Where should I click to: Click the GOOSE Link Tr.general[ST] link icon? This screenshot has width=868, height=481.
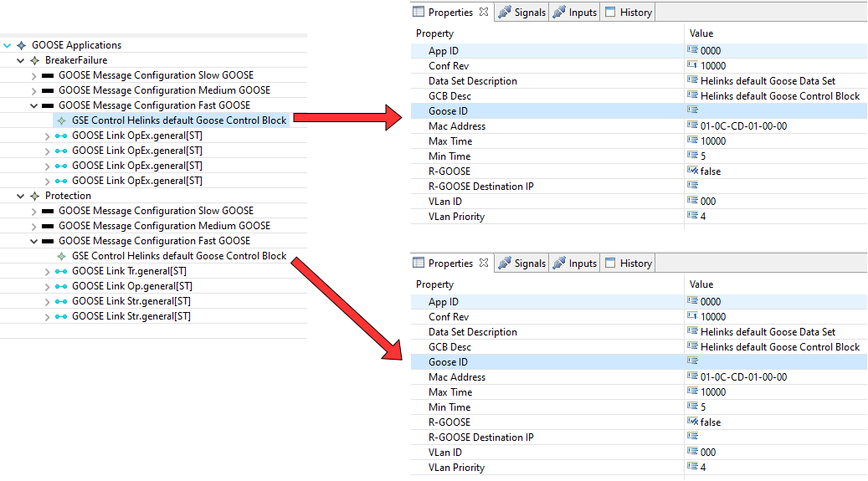[61, 271]
